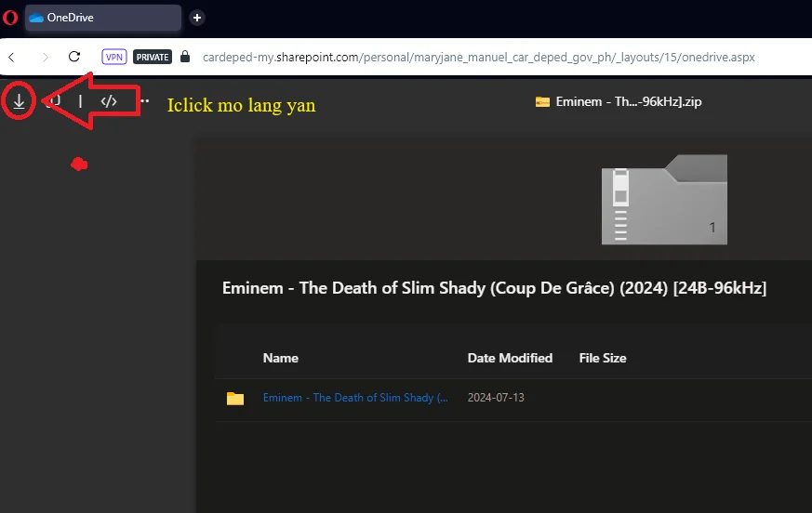Select the date cell '2024-07-13'

[x=496, y=398]
